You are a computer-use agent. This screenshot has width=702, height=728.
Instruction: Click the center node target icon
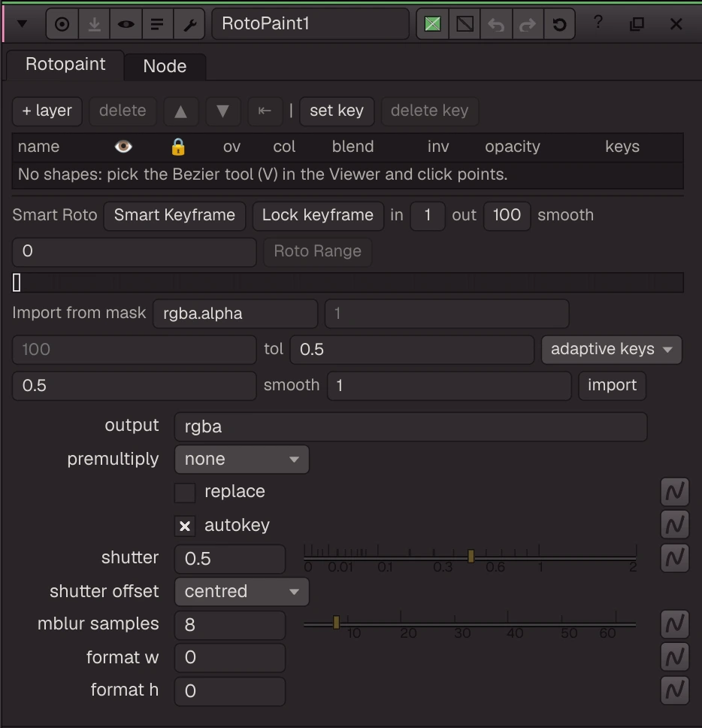62,23
